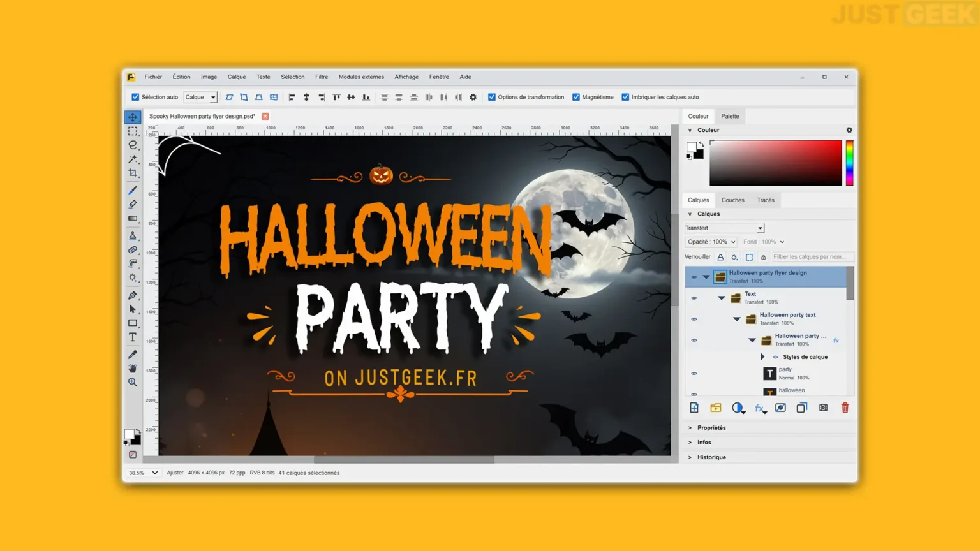Select the Hand tool
The width and height of the screenshot is (980, 551).
click(133, 368)
